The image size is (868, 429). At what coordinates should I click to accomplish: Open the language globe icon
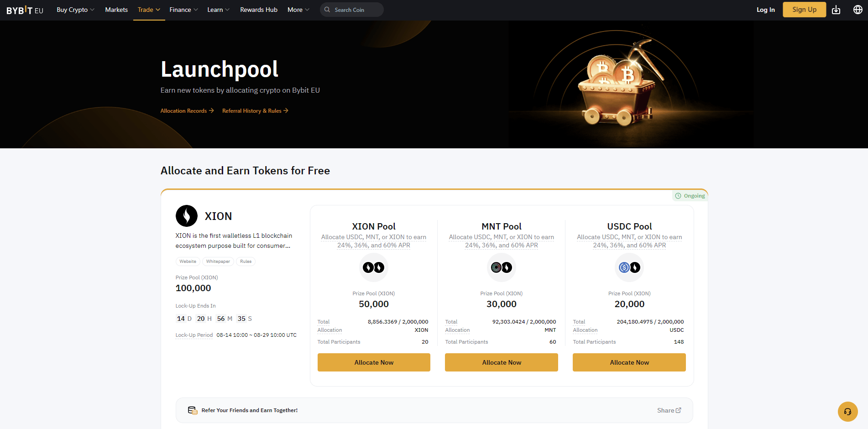[858, 10]
